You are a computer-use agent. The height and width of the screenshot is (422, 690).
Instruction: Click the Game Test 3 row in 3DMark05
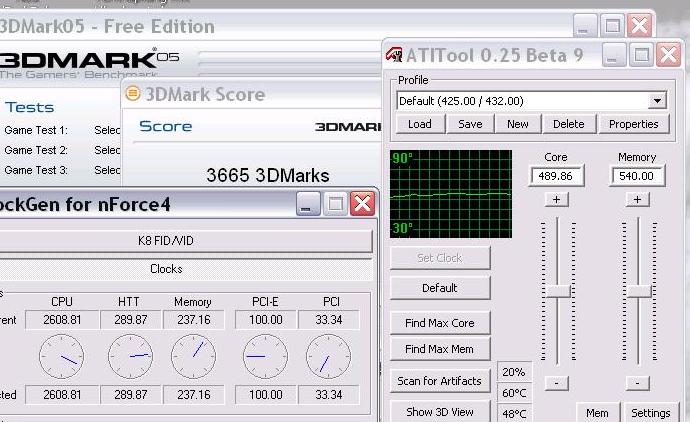62,170
